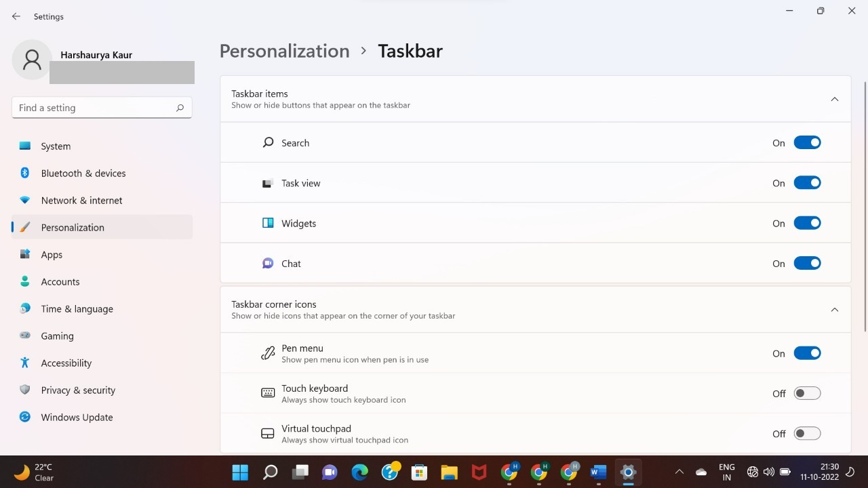Disable the Chat taskbar button
Image resolution: width=868 pixels, height=488 pixels.
coord(807,263)
